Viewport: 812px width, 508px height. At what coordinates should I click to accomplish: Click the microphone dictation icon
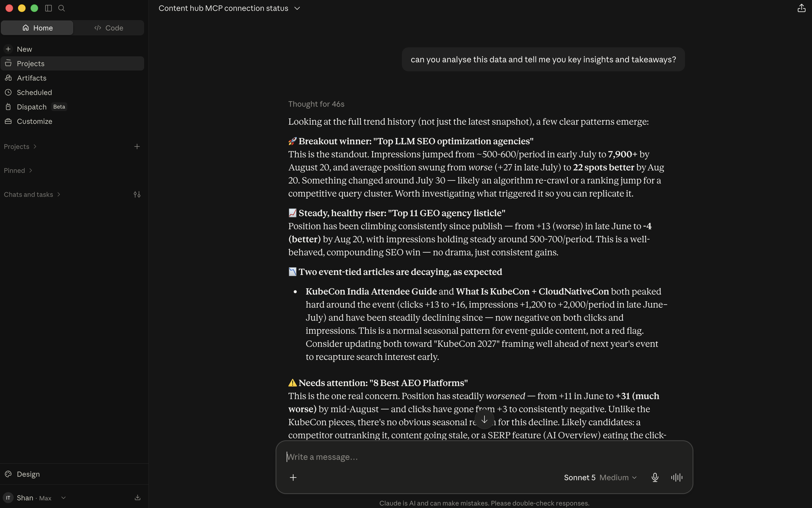[x=655, y=478]
